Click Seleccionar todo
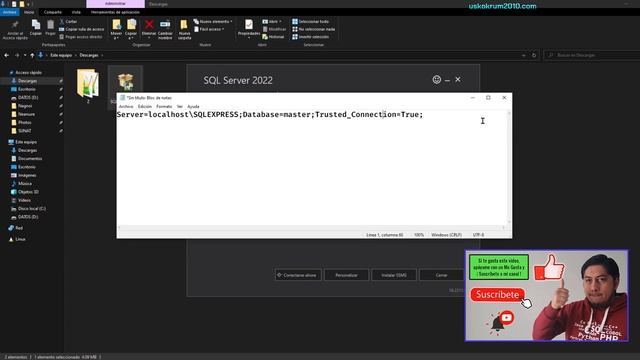The width and height of the screenshot is (640, 360). coord(311,21)
